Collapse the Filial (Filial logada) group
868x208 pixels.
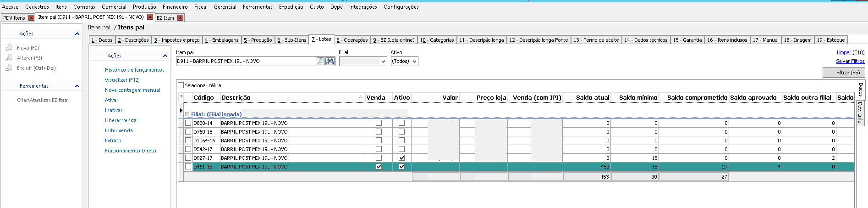click(187, 114)
